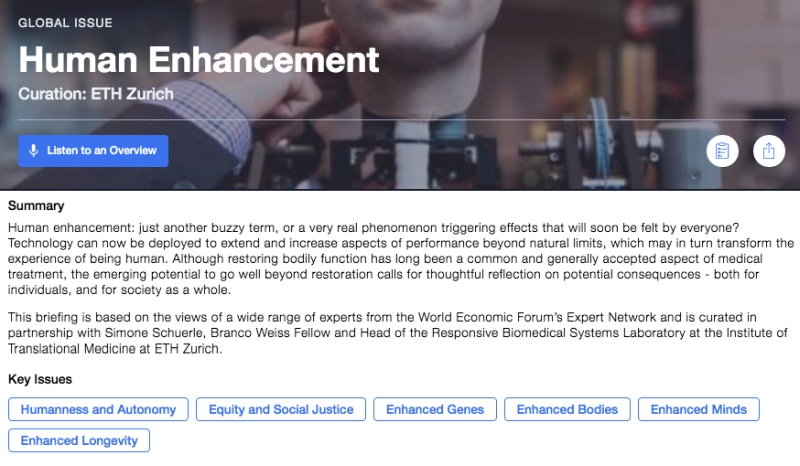Choose the "Enhanced Genes" key issue tag

click(435, 409)
